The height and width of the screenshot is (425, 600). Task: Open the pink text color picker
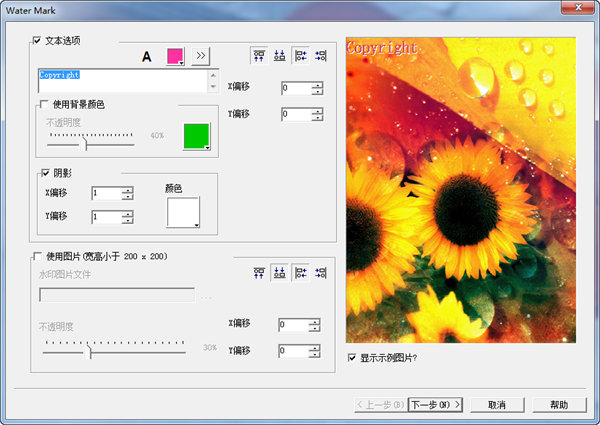[175, 56]
